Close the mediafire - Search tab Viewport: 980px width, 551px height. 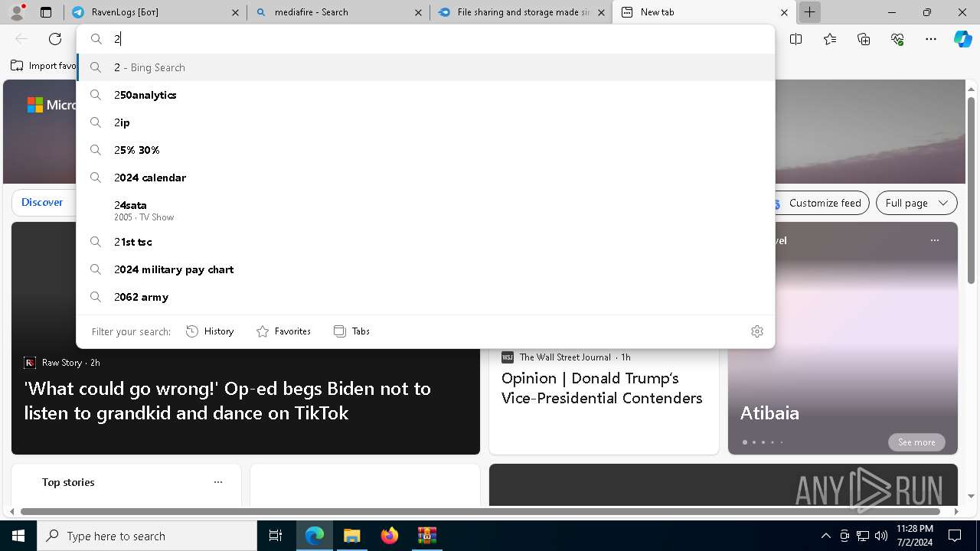[x=418, y=12]
